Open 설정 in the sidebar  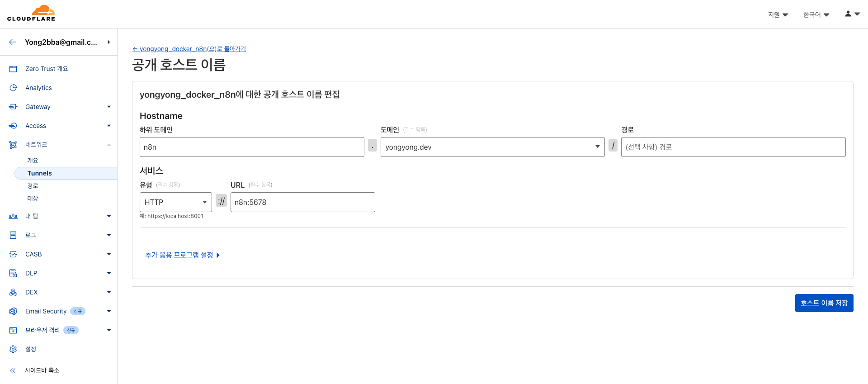[x=31, y=349]
